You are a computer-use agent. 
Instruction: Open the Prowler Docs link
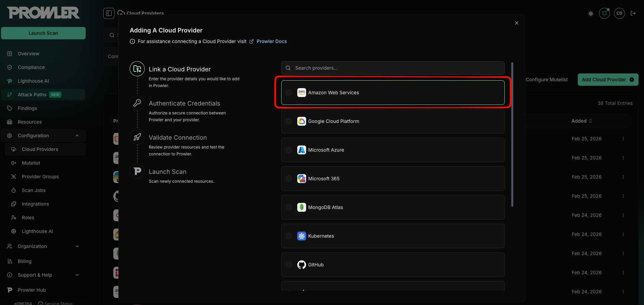(271, 41)
